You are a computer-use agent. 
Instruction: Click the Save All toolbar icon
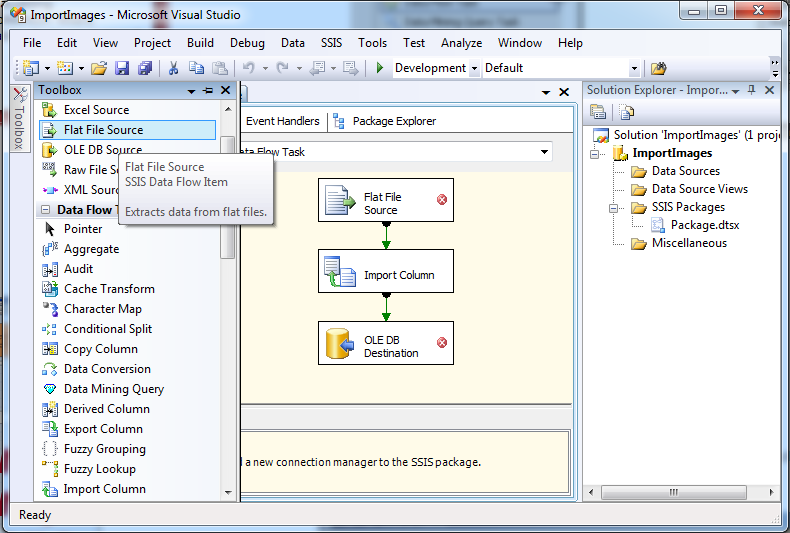tap(145, 68)
